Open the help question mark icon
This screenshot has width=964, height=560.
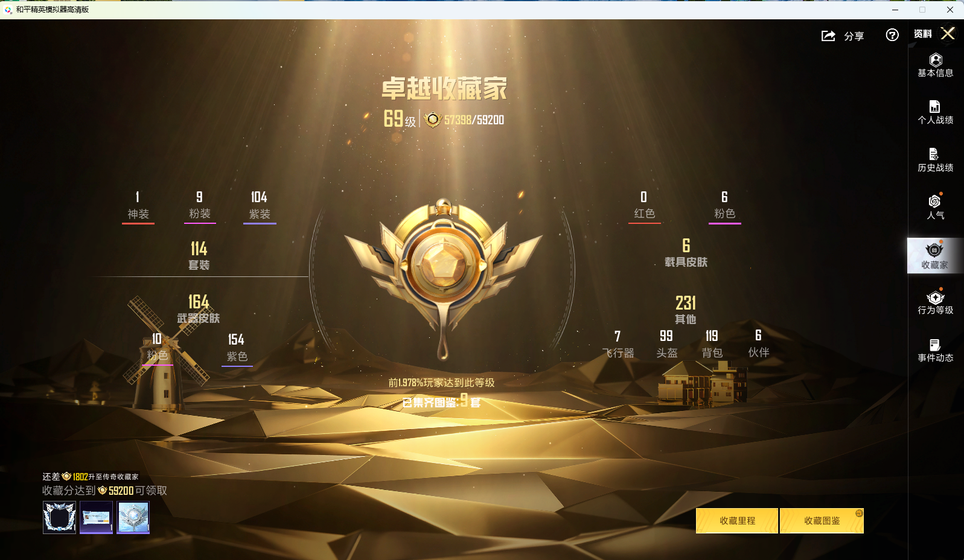(892, 36)
